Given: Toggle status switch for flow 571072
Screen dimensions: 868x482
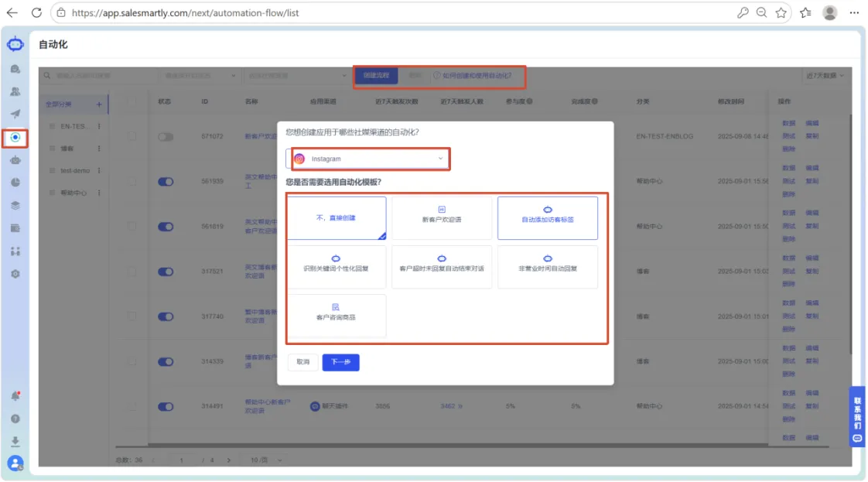Looking at the screenshot, I should click(166, 137).
